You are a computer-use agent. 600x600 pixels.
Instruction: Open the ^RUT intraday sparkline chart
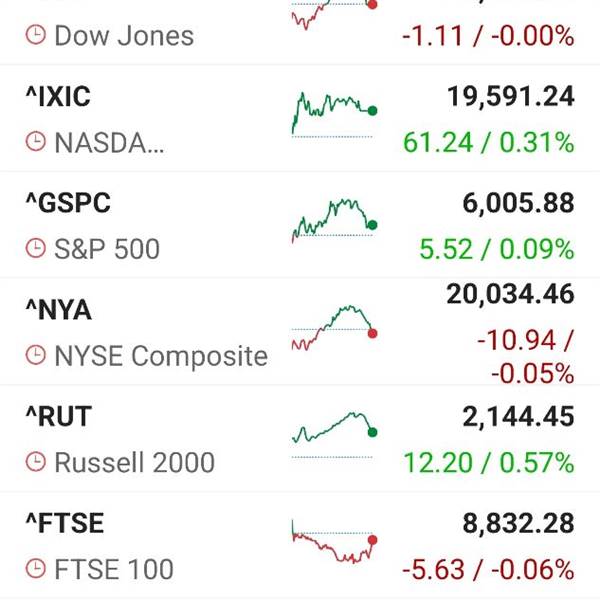[x=335, y=435]
